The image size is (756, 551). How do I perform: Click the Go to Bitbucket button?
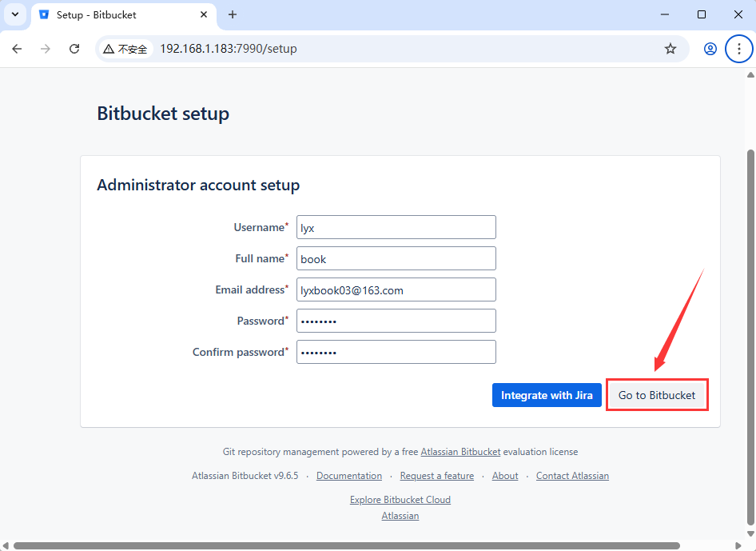(657, 394)
